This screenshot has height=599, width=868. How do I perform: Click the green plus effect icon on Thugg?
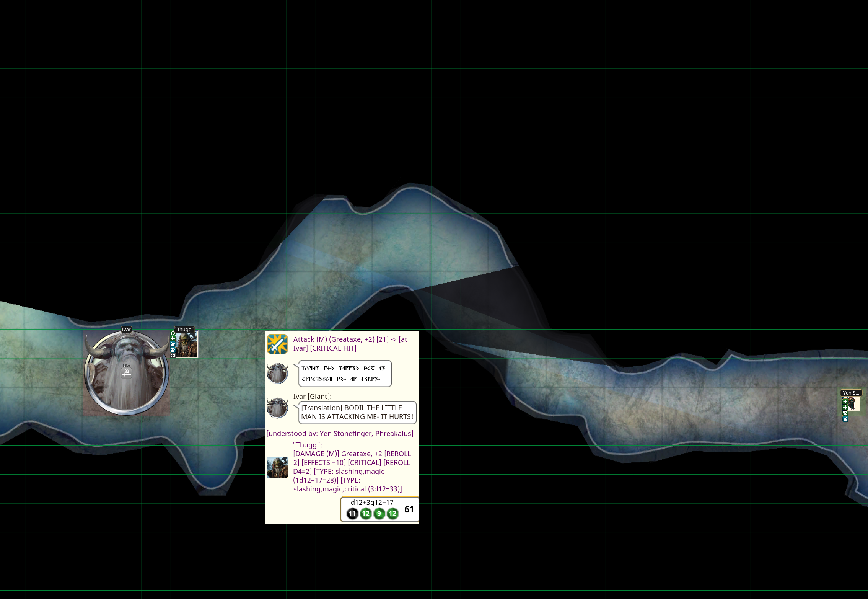(x=173, y=338)
